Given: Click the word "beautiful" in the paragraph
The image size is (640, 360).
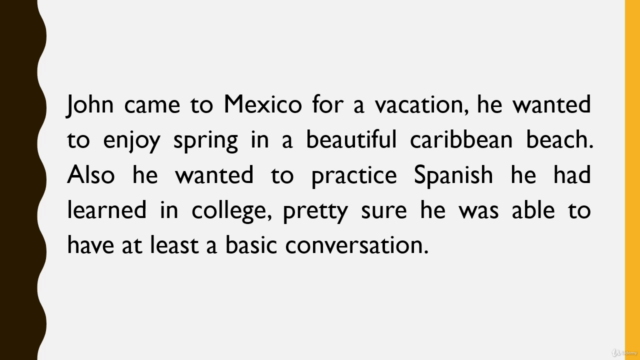Looking at the screenshot, I should coord(351,139).
